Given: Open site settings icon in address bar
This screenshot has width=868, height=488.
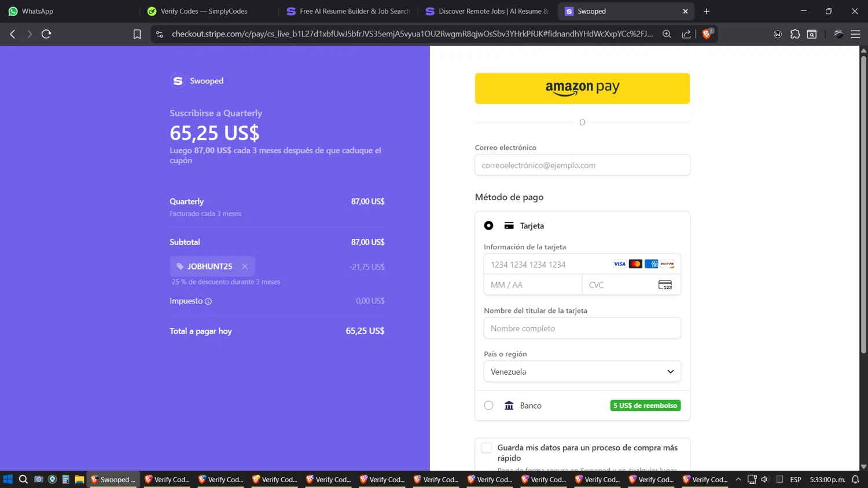Looking at the screenshot, I should 160,34.
